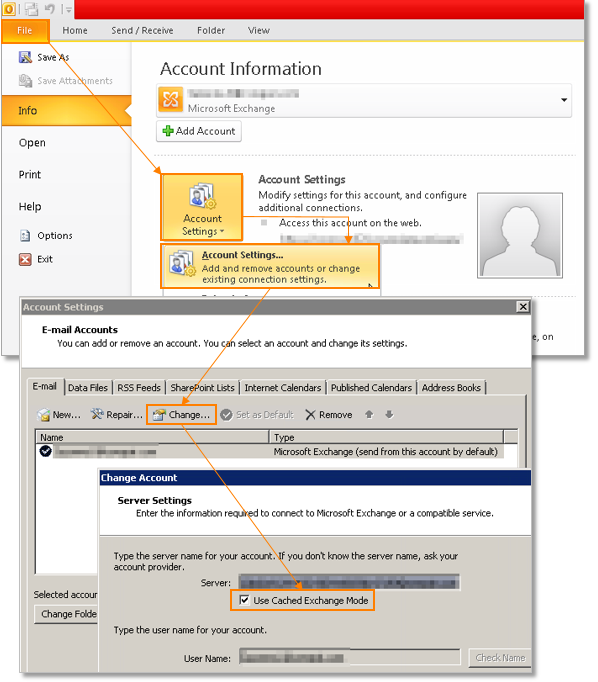Click the Type column header

pos(387,437)
